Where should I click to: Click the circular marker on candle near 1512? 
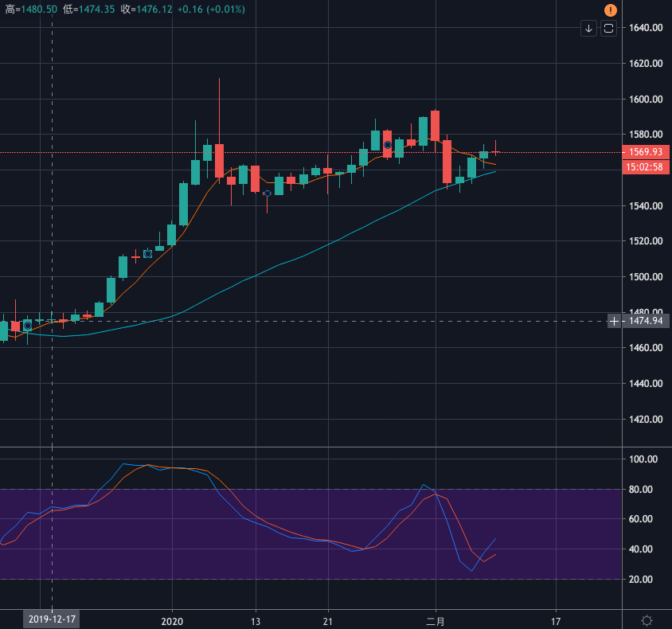[x=148, y=254]
